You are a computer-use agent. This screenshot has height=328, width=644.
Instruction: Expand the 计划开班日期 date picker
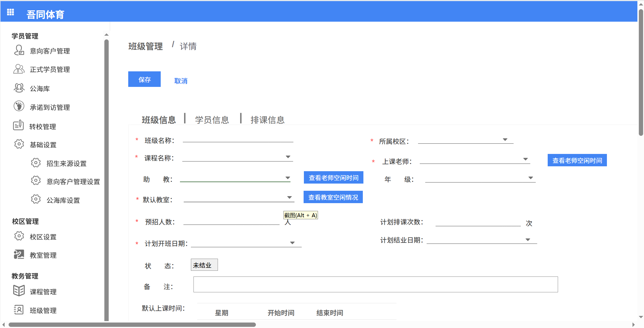[292, 243]
